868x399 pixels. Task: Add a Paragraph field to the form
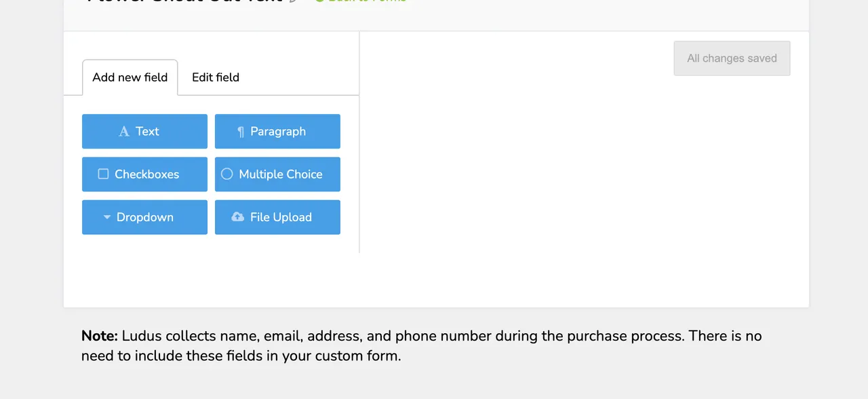(277, 131)
